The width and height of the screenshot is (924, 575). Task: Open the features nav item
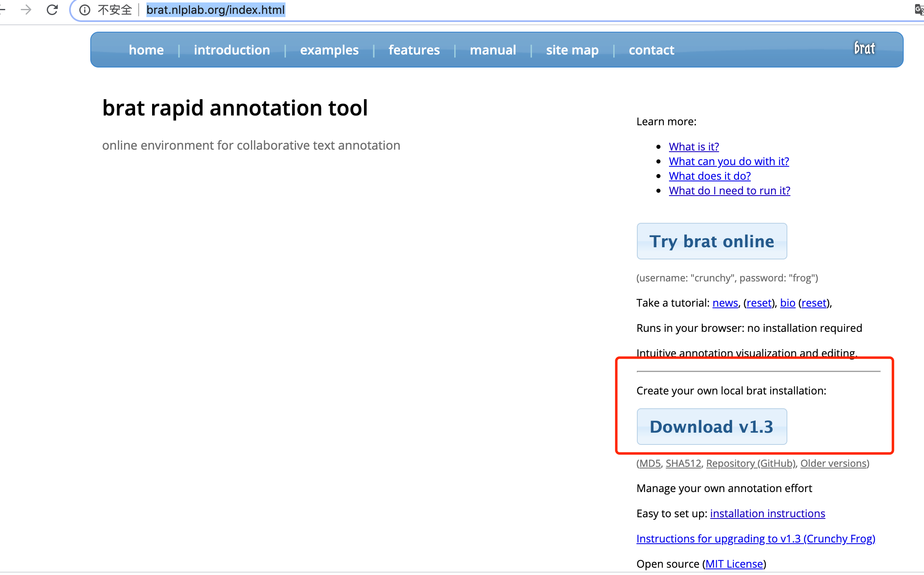click(414, 50)
